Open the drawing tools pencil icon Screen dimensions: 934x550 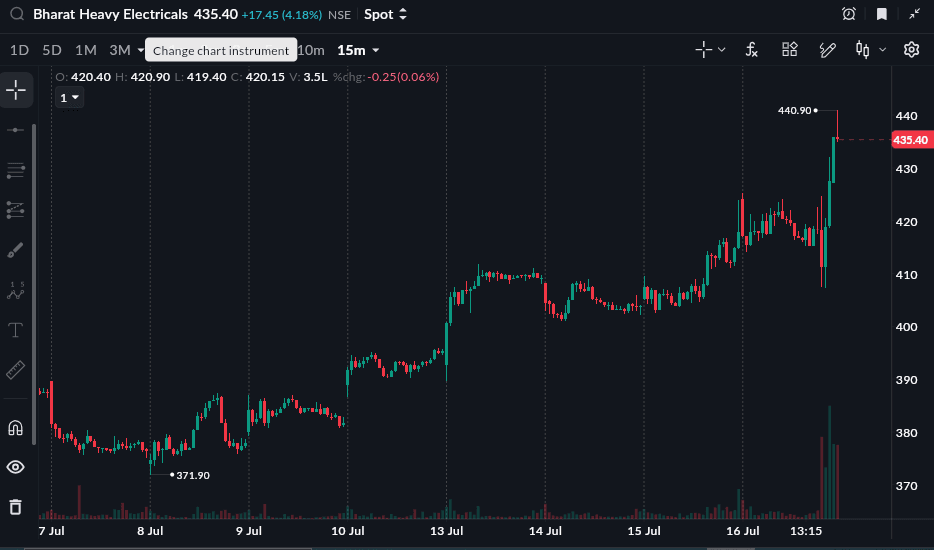[827, 50]
